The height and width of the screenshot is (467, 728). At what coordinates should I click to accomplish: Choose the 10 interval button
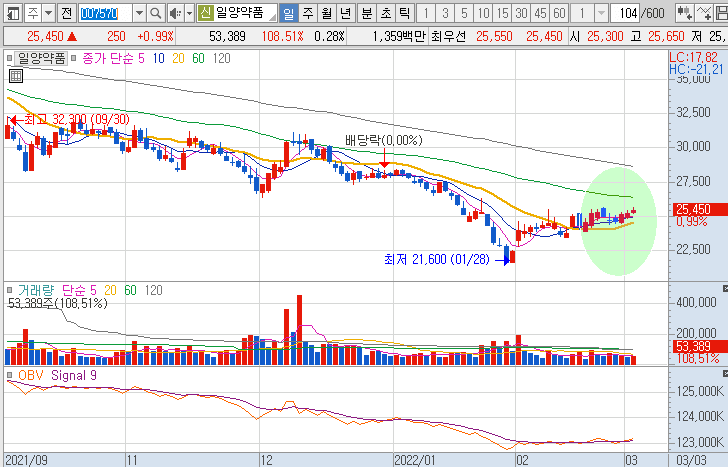483,13
